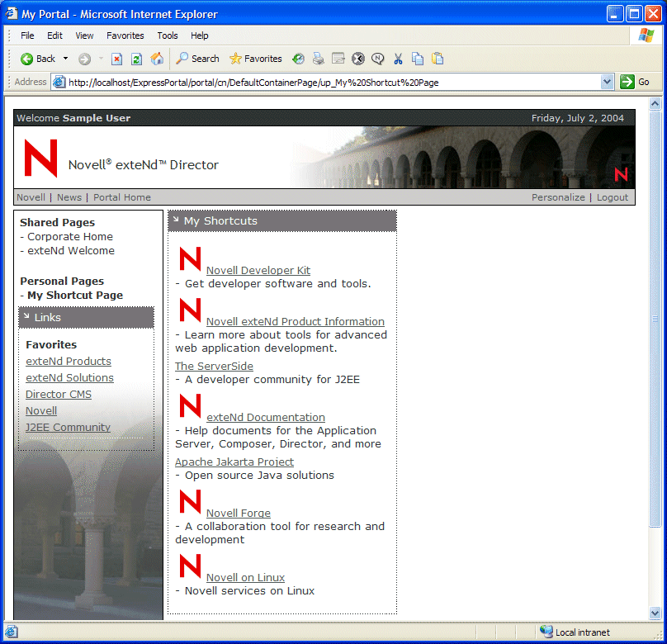667x644 pixels.
Task: Click the Messenger toolbar icon
Action: coord(378,59)
